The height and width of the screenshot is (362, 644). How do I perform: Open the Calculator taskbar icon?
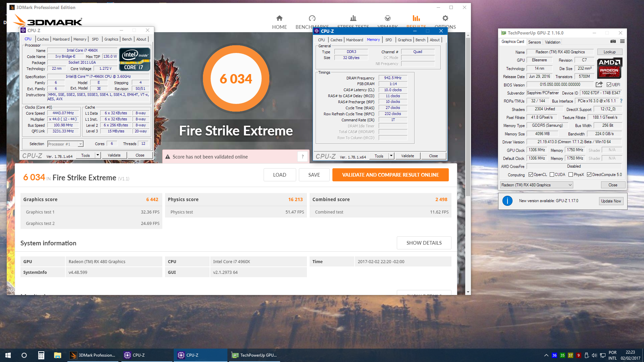(x=41, y=355)
